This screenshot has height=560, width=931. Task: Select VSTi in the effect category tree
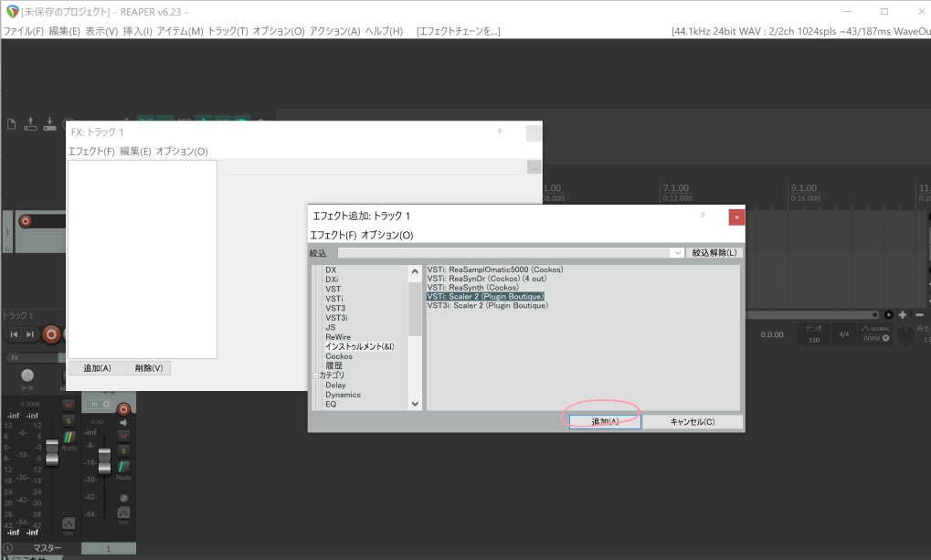click(x=333, y=299)
